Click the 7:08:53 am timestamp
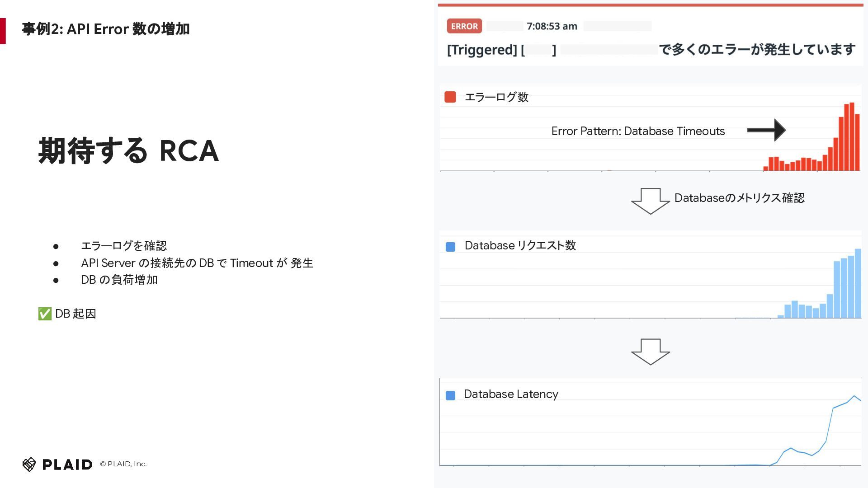 [552, 26]
